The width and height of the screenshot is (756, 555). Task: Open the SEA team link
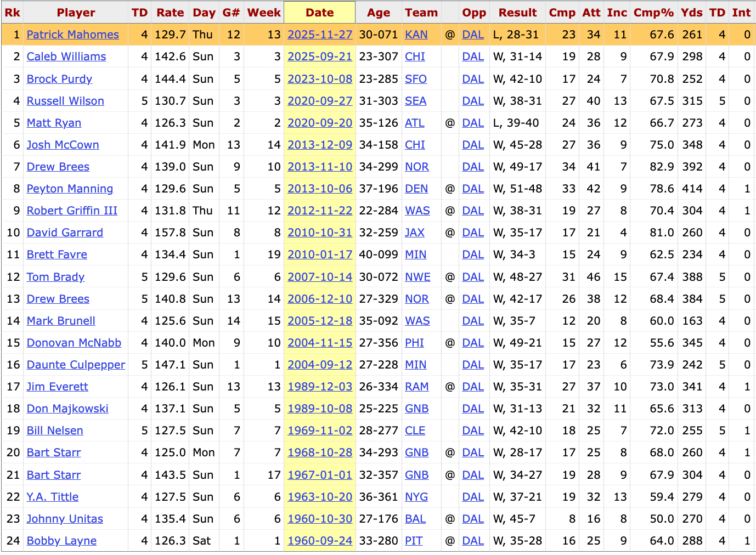click(416, 101)
